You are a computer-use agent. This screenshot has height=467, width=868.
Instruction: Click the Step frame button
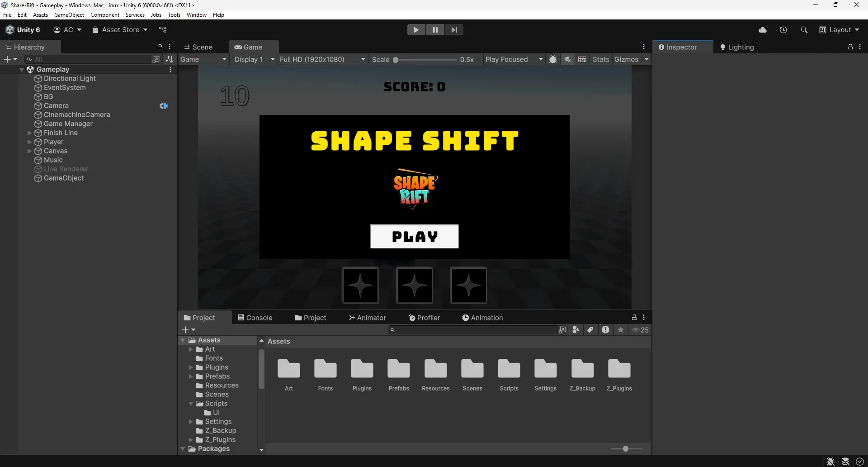click(454, 30)
